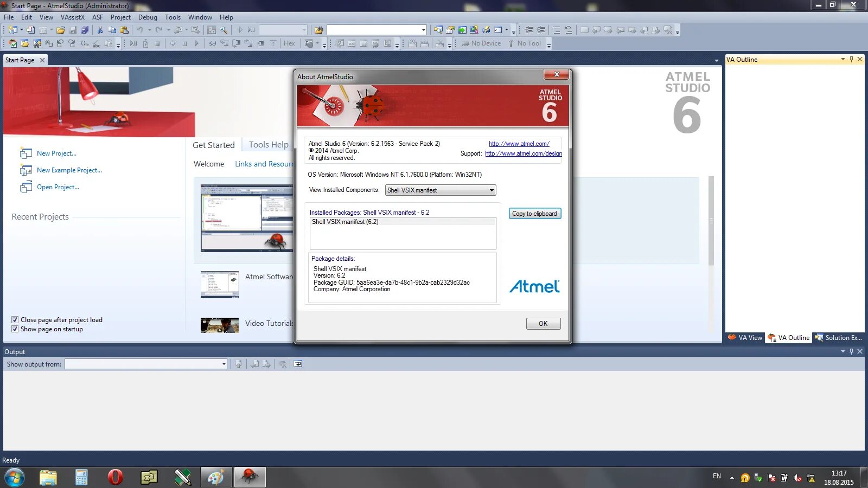
Task: Open the solution configurations combo box
Action: pyautogui.click(x=283, y=30)
